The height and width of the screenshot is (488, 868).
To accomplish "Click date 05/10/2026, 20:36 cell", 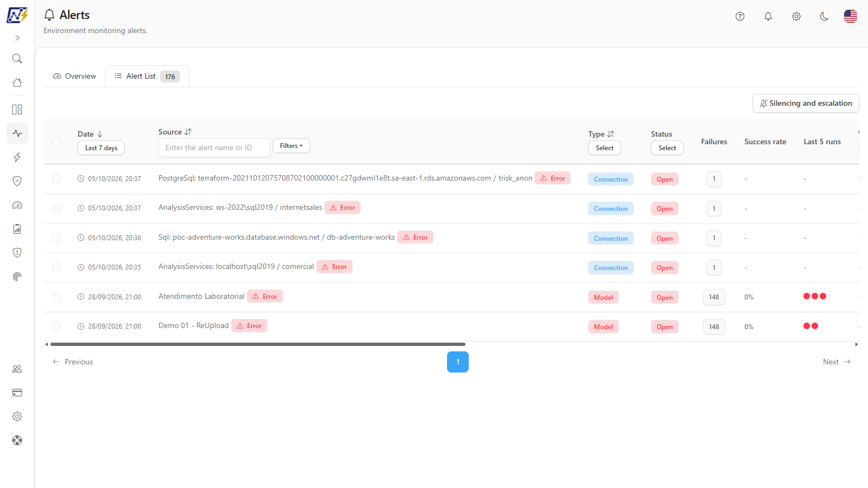I will [109, 238].
